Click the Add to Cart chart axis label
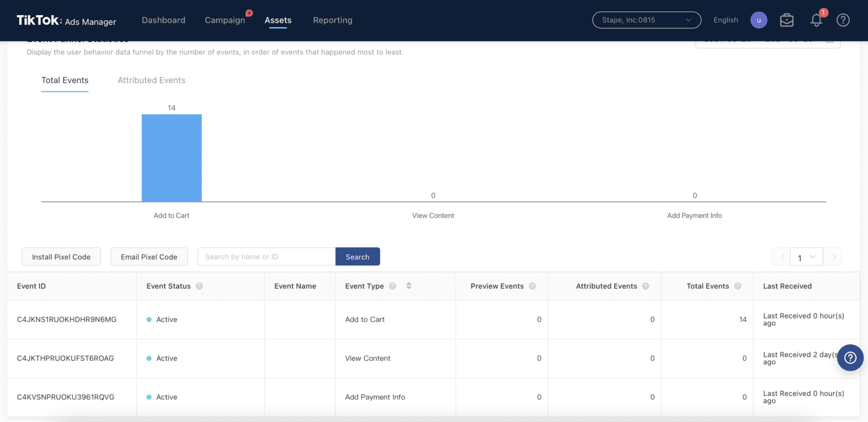The width and height of the screenshot is (868, 422). [x=172, y=216]
